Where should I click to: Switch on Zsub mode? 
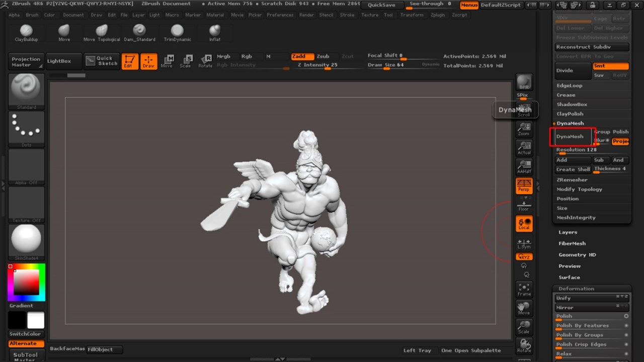click(x=323, y=56)
